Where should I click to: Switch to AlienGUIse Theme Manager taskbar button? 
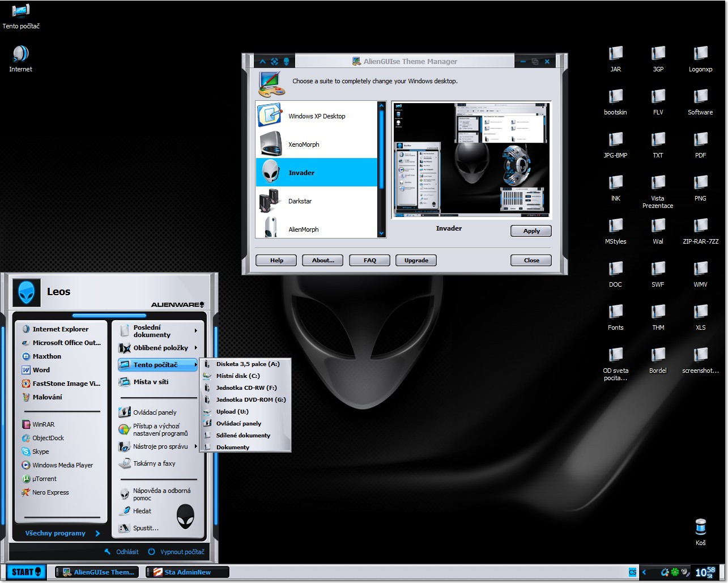(x=97, y=572)
